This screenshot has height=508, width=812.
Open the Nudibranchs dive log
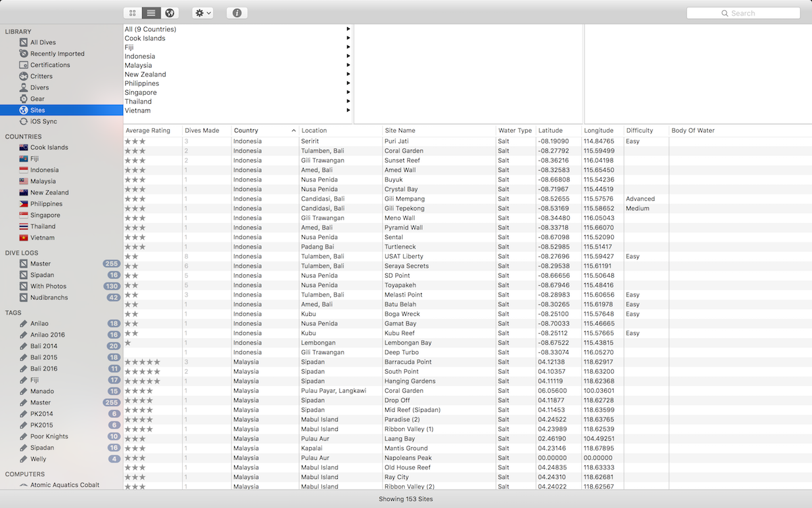pyautogui.click(x=62, y=297)
